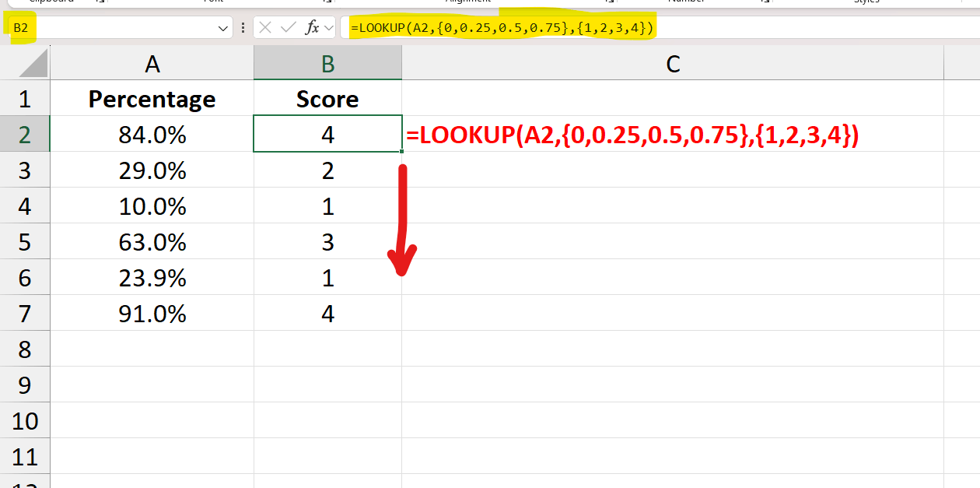
Task: Click the Insert Function fx icon
Action: pos(311,26)
